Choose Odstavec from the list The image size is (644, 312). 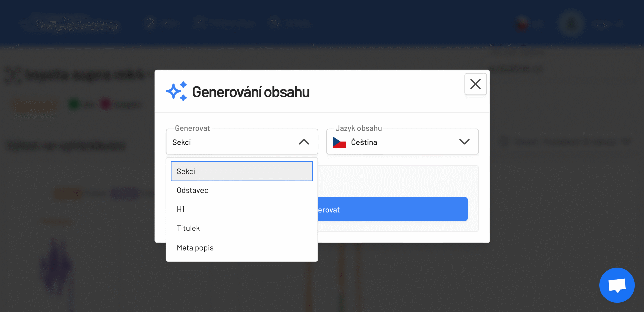pos(192,190)
